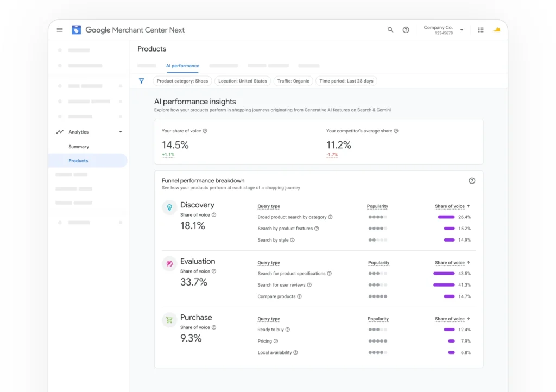Click popularity dots for Compare products
The height and width of the screenshot is (392, 556).
coord(378,296)
